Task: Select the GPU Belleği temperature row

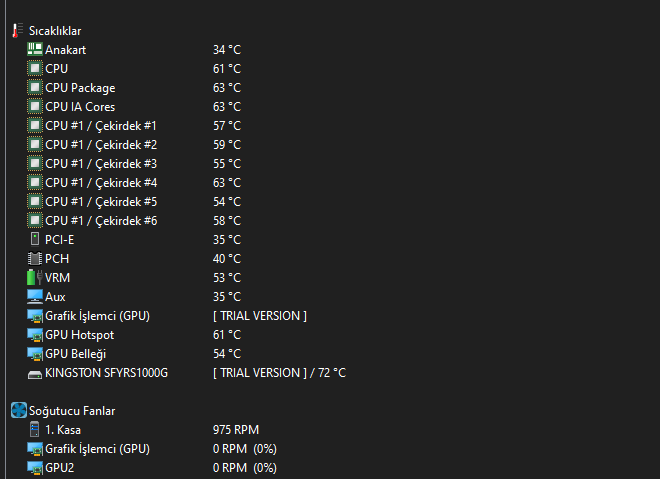Action: pyautogui.click(x=75, y=353)
